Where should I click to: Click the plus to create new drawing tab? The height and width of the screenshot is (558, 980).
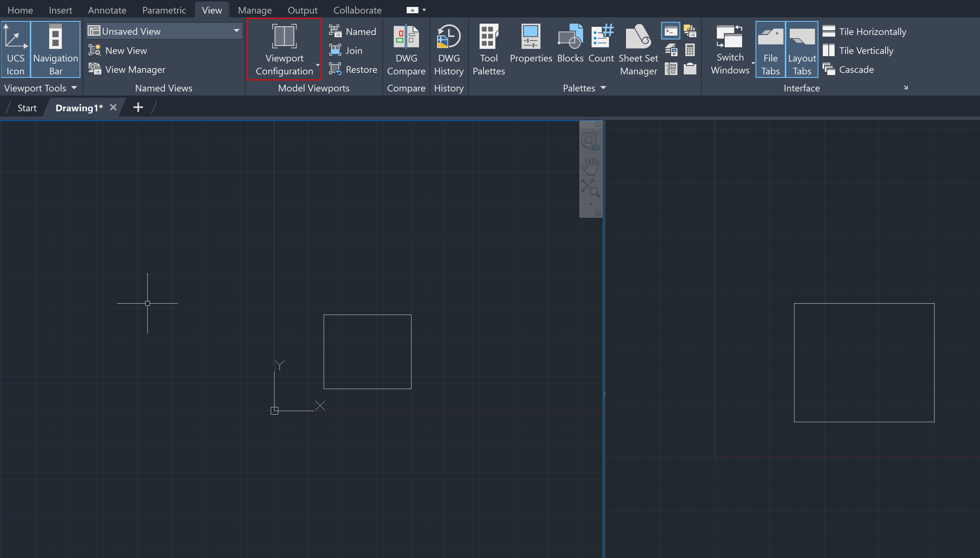138,107
